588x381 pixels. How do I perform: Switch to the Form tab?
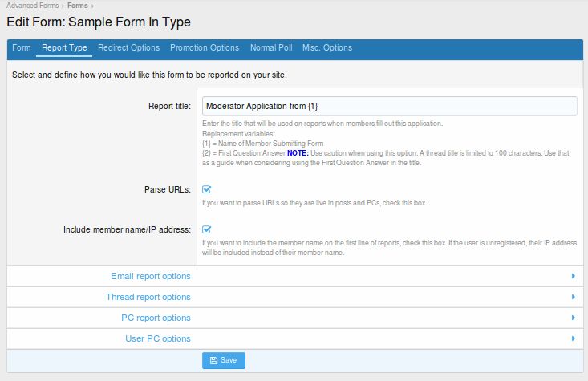(22, 48)
